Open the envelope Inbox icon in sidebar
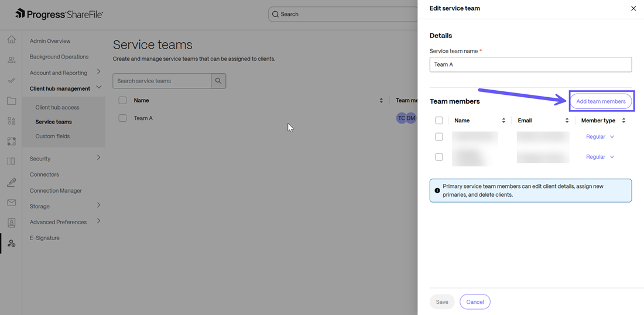This screenshot has height=315, width=644. [x=11, y=203]
